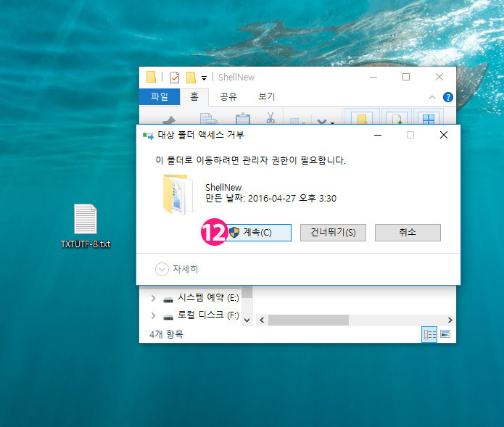Viewport: 504px width, 427px height.
Task: Click the Delete X ribbon icon
Action: tap(322, 122)
